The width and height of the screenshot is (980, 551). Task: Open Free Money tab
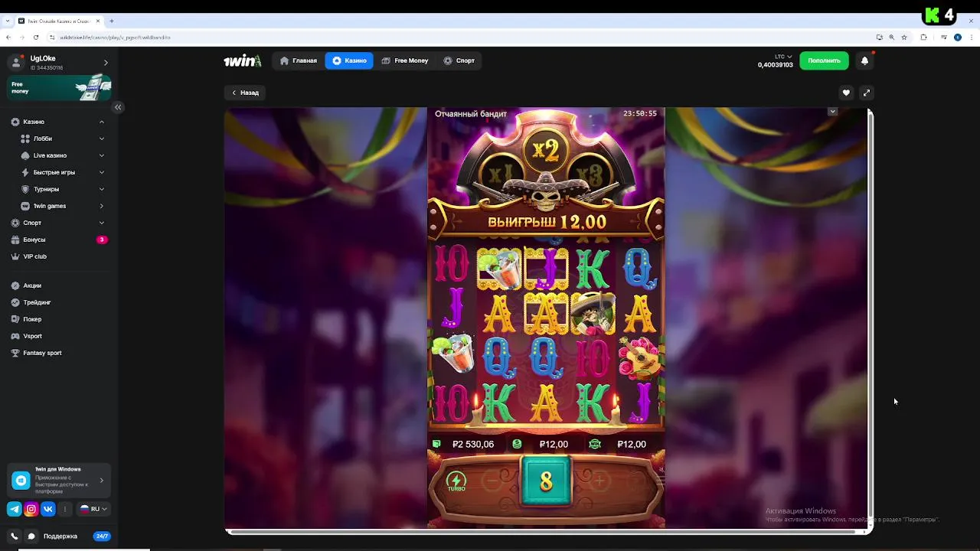[x=405, y=60]
